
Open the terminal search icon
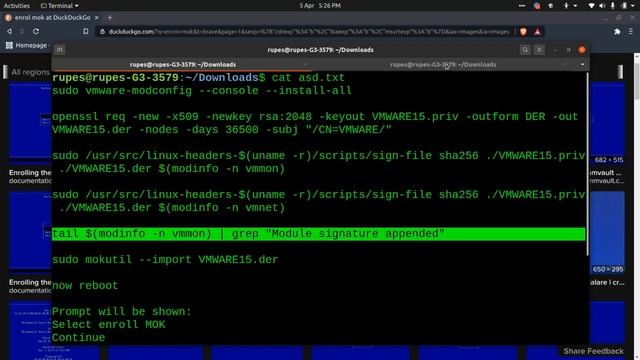(x=525, y=50)
